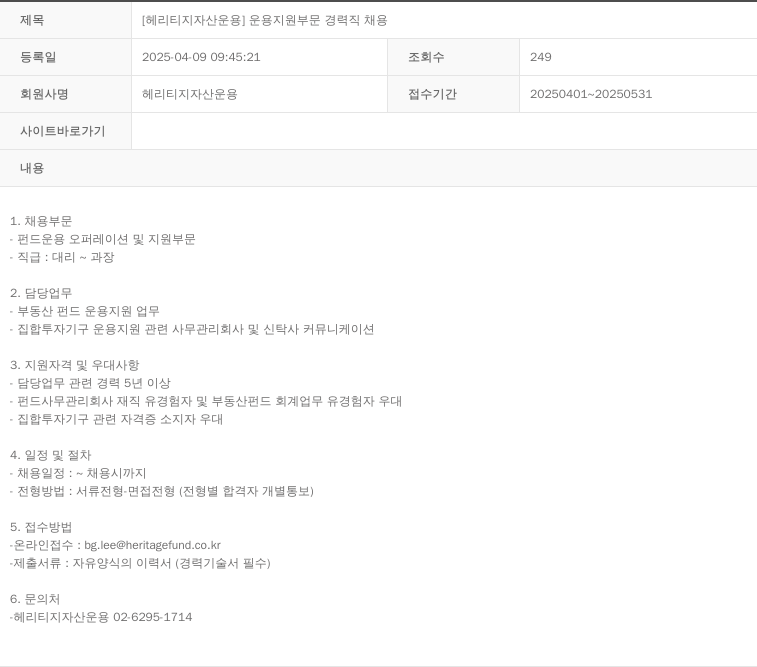Click the '회원사명' label cell
Screen dimensions: 757x667
tap(66, 94)
